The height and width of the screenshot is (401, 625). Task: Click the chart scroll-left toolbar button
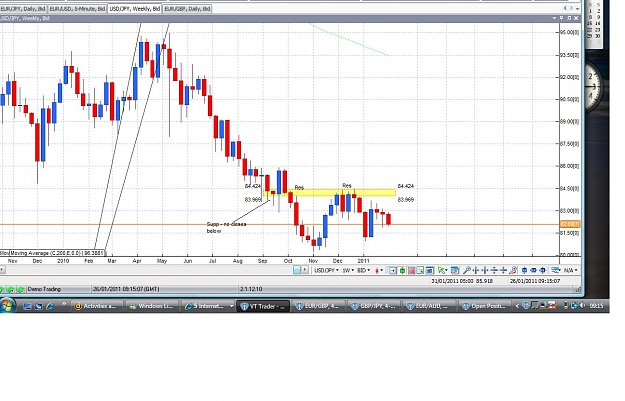click(297, 270)
